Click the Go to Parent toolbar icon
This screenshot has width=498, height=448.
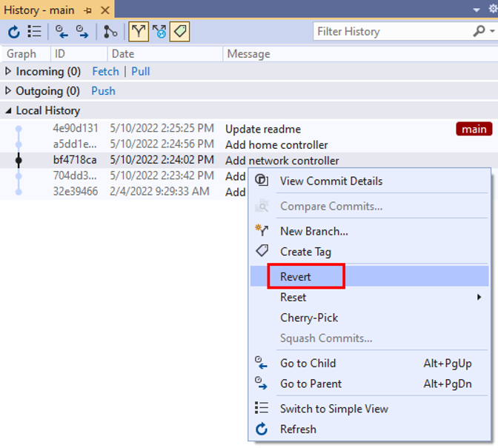click(82, 32)
